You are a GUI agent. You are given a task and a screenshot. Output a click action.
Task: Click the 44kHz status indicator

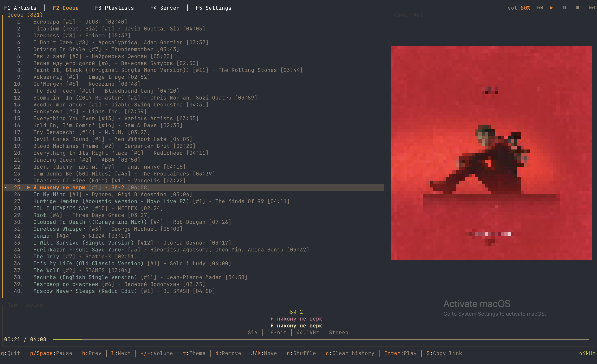tap(587, 353)
